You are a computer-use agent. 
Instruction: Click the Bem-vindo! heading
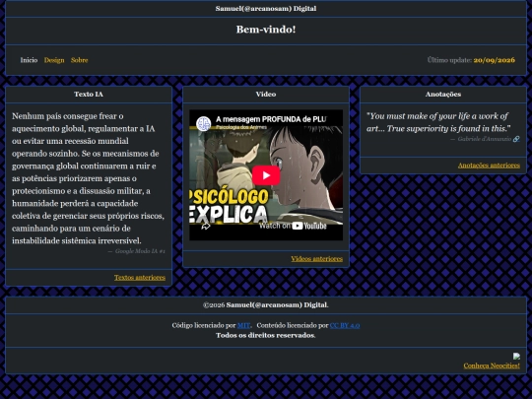click(x=266, y=30)
